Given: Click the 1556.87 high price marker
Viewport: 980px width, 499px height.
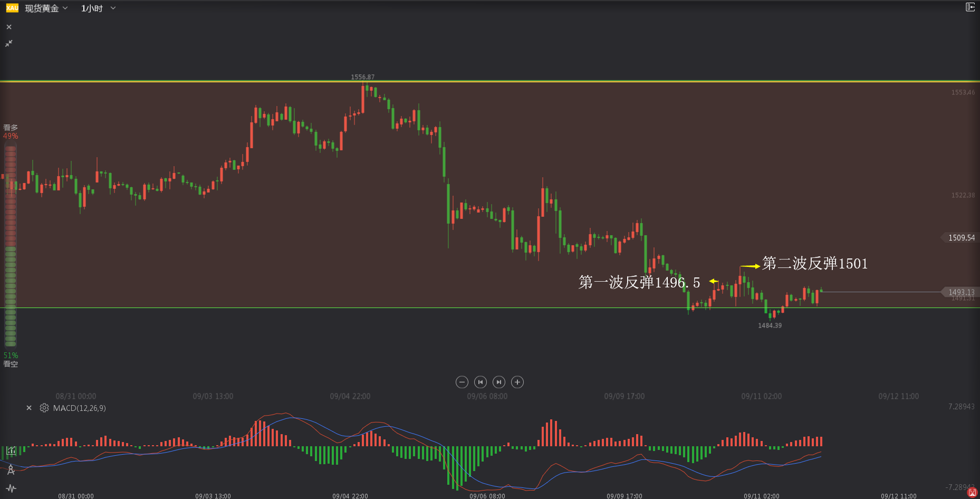Looking at the screenshot, I should [363, 77].
